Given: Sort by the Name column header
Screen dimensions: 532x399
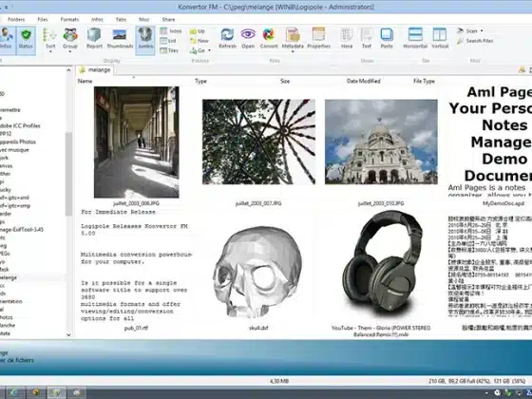Looking at the screenshot, I should pos(85,81).
